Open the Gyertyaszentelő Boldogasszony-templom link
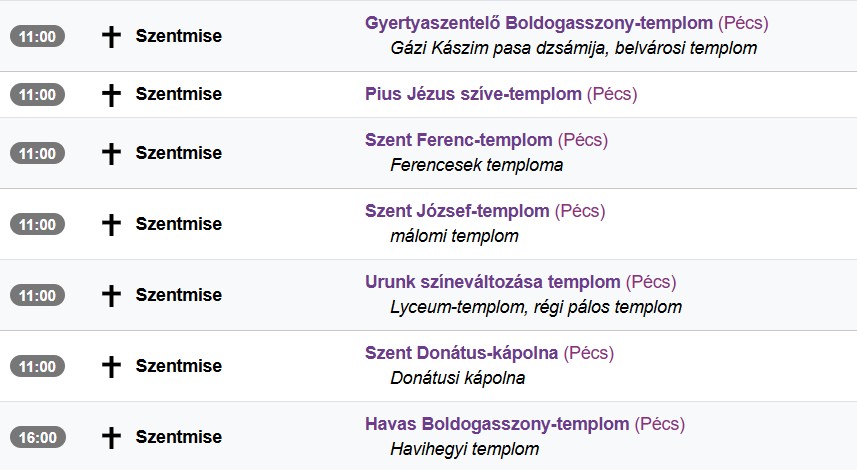This screenshot has width=857, height=470. coord(539,23)
